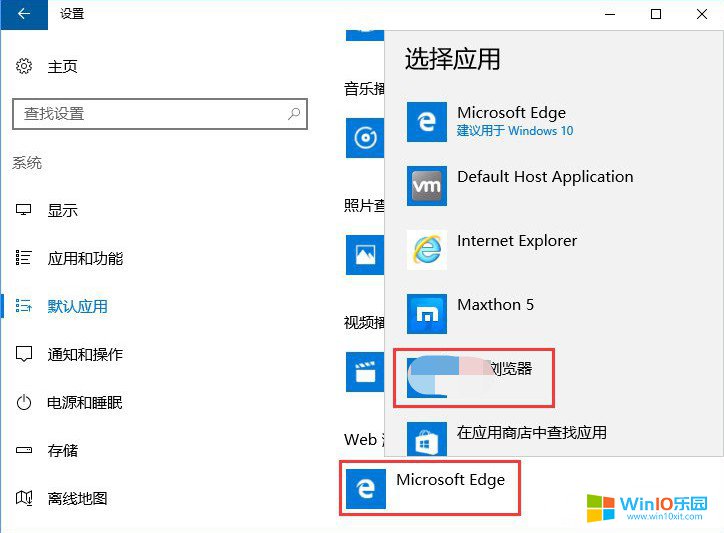Open 电源和睡眠 settings
Screen dimensions: 724x533
click(x=84, y=402)
